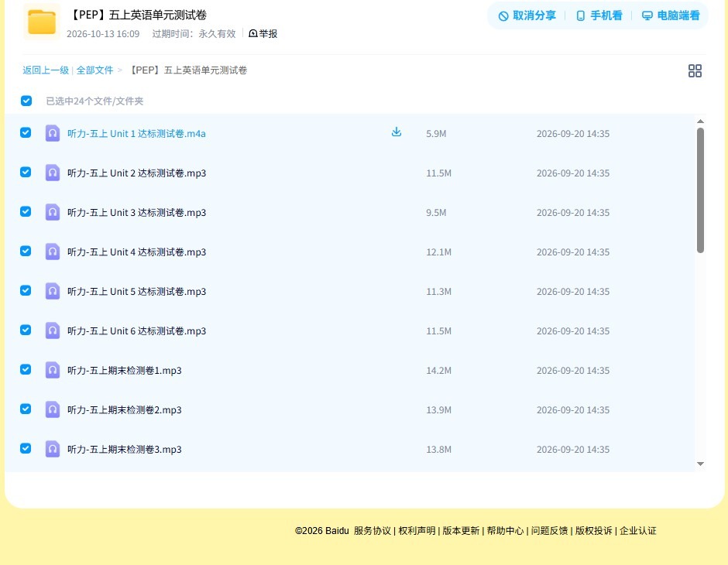Click the 5.9M size of Unit 1 file
The height and width of the screenshot is (565, 728).
click(436, 134)
